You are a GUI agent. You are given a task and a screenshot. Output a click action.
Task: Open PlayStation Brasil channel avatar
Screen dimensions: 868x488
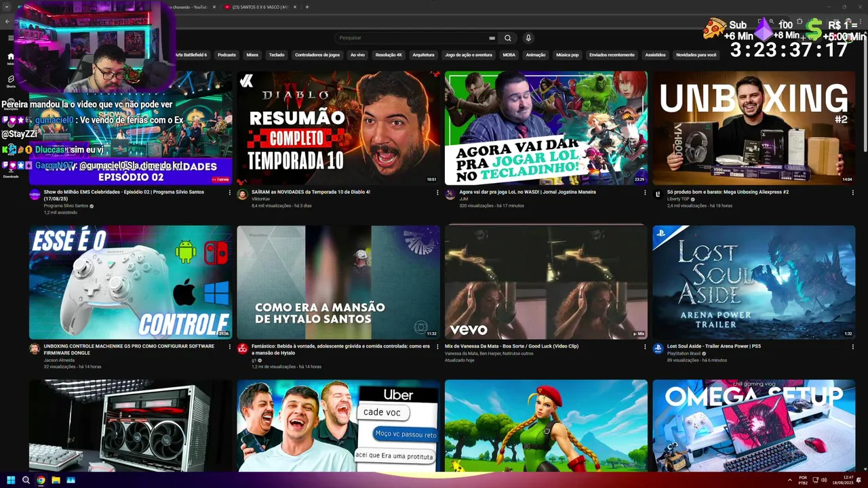[x=658, y=348]
